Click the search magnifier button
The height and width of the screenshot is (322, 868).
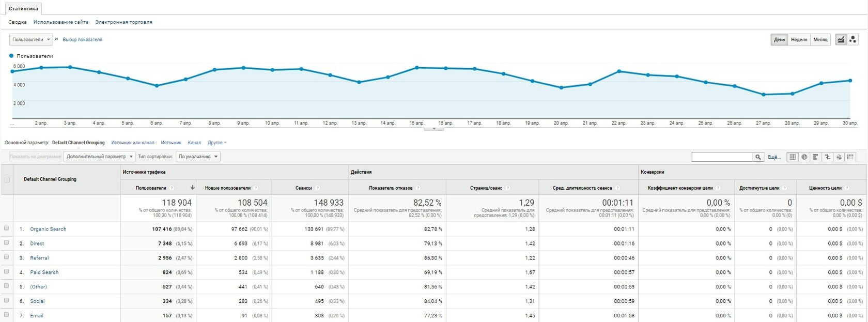(x=758, y=157)
